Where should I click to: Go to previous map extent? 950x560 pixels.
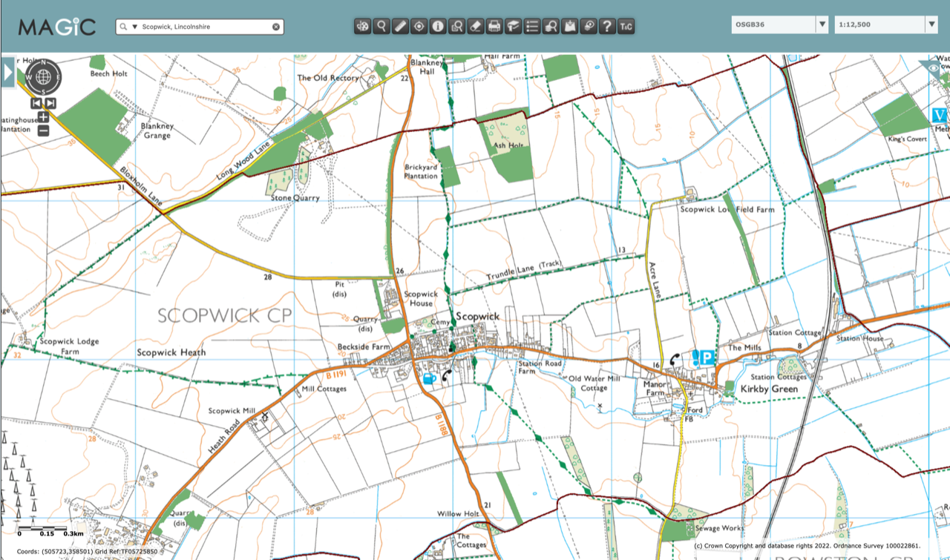[36, 103]
